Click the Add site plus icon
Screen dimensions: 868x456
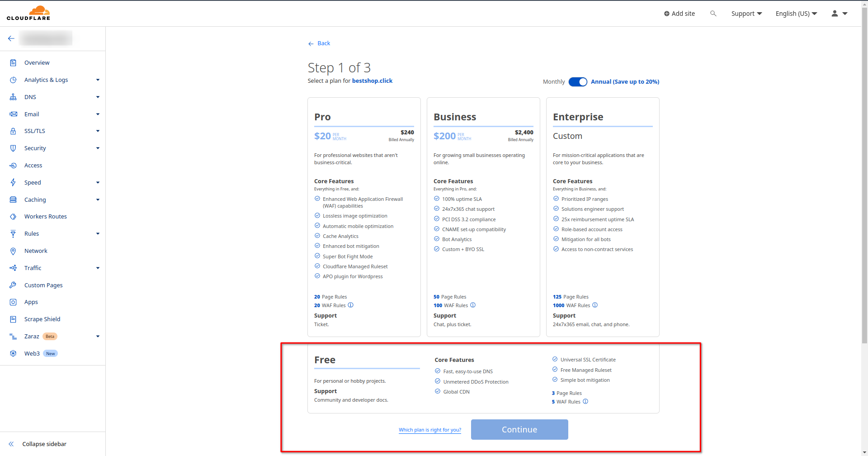coord(666,14)
